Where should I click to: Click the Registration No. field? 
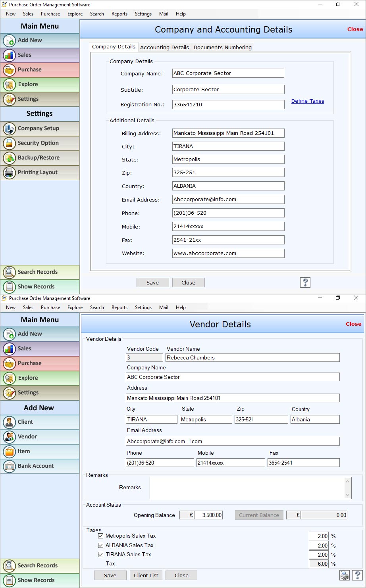228,105
